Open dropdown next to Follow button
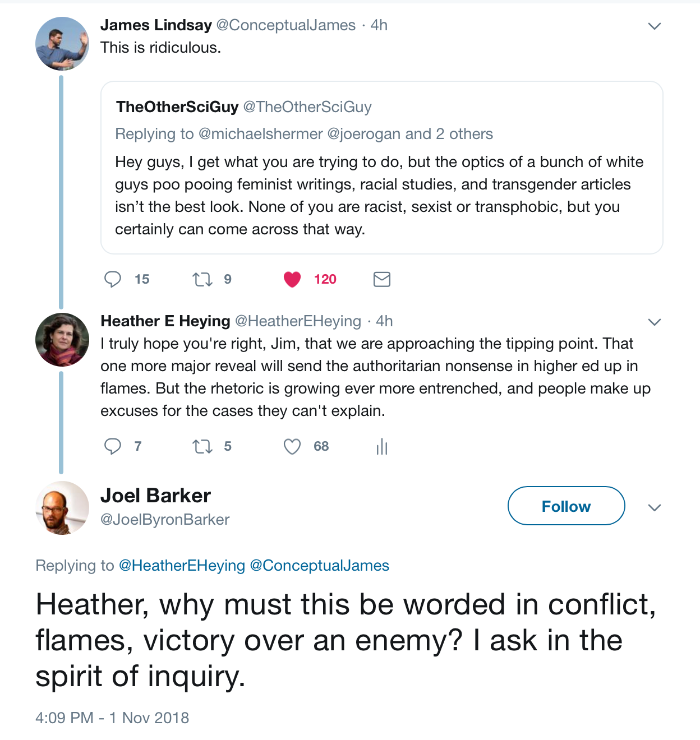Screen dimensions: 700x740 click(x=655, y=507)
